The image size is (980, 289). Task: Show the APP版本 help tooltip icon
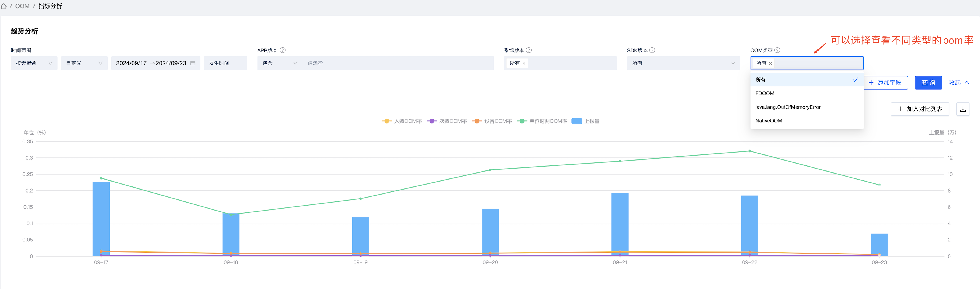[283, 50]
